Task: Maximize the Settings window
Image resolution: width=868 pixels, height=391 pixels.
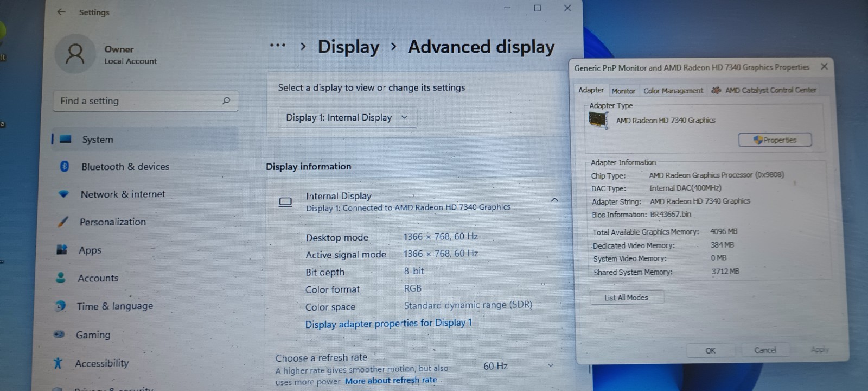Action: (x=537, y=8)
